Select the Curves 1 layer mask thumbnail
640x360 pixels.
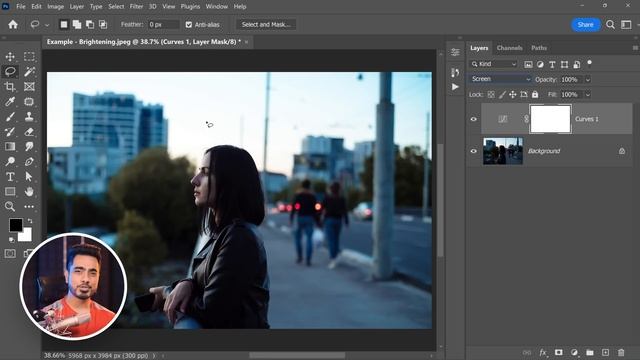tap(550, 119)
